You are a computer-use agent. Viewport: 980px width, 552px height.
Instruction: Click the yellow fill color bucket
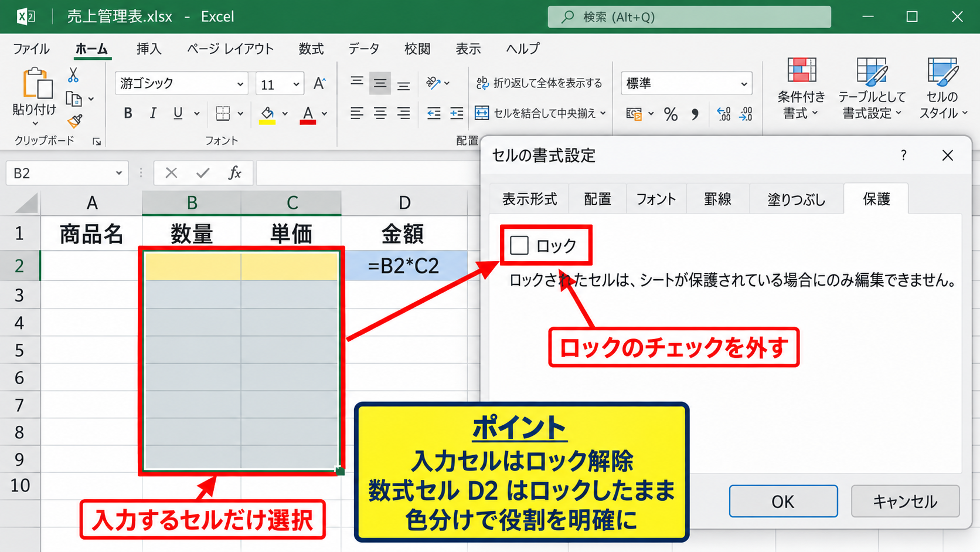[267, 114]
